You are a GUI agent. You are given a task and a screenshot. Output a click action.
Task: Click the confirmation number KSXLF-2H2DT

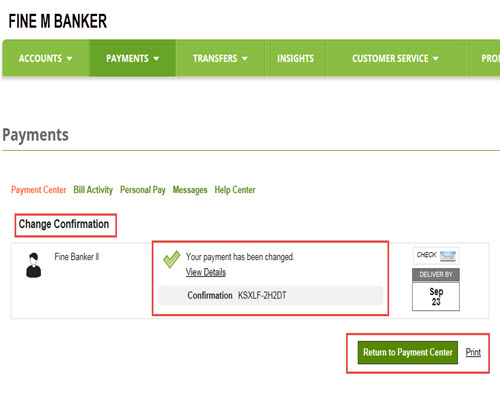pyautogui.click(x=262, y=295)
